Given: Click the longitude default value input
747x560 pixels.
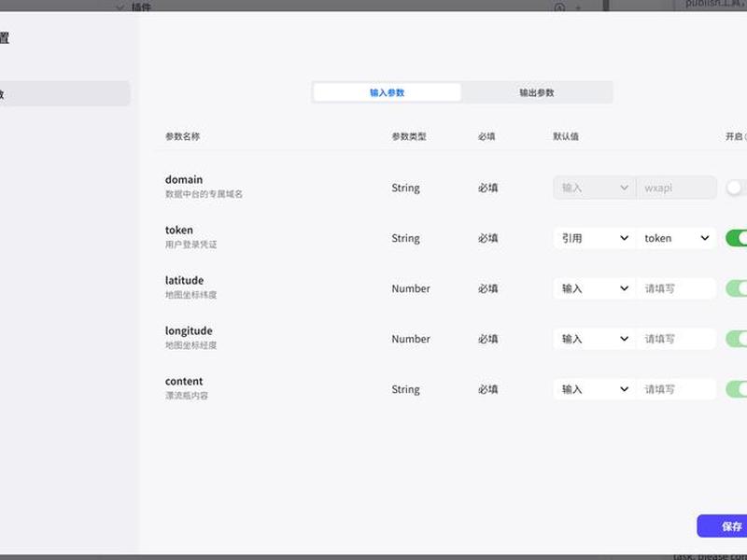Looking at the screenshot, I should 676,339.
